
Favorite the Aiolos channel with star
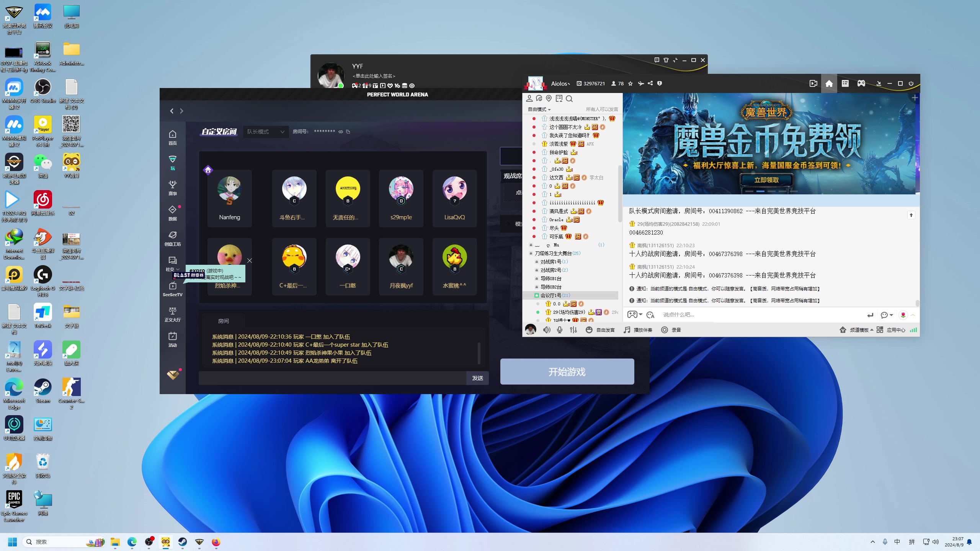point(630,83)
